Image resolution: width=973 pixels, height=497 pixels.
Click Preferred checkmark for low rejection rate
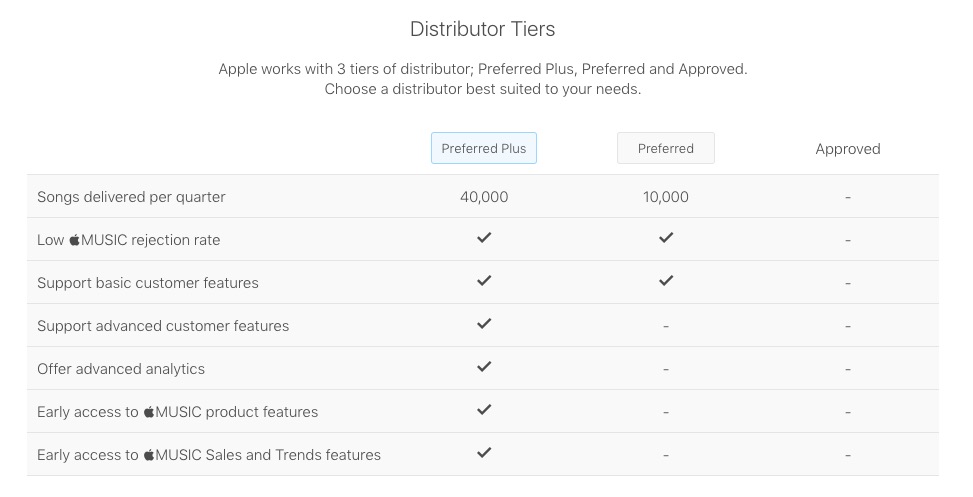pos(666,238)
